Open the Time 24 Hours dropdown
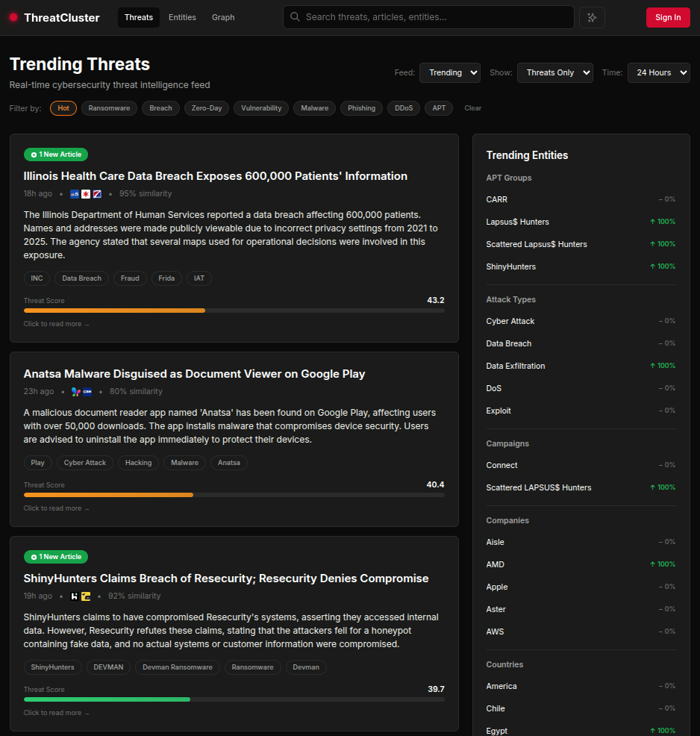The width and height of the screenshot is (700, 736). coord(659,72)
